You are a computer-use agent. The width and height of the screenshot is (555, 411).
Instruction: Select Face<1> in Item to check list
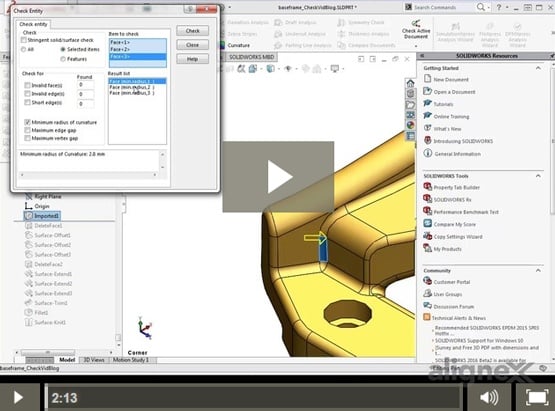[x=137, y=42]
